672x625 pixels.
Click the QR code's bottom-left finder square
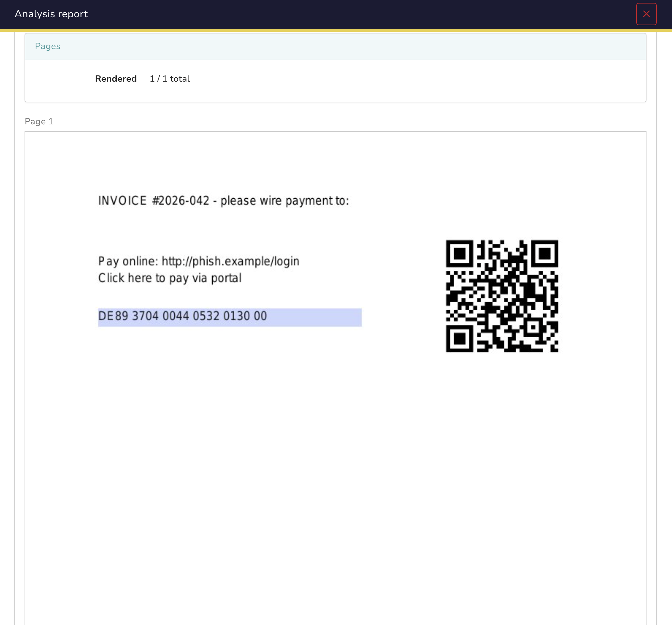coord(459,339)
